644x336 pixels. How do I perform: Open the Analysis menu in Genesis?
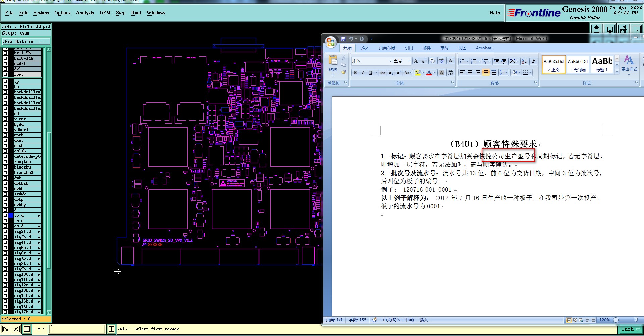coord(85,13)
